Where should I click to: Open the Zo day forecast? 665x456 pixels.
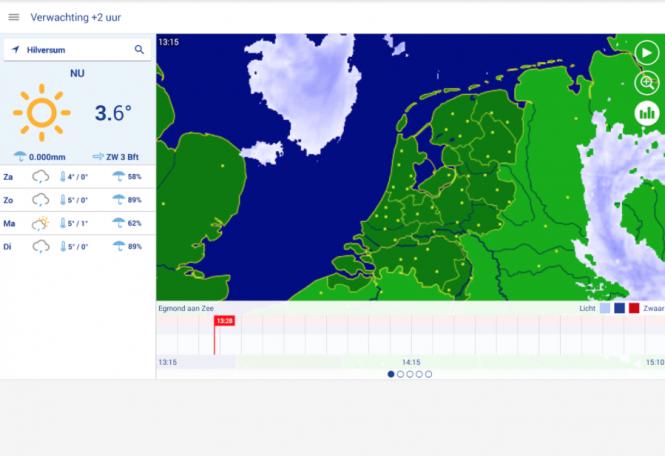pyautogui.click(x=78, y=200)
